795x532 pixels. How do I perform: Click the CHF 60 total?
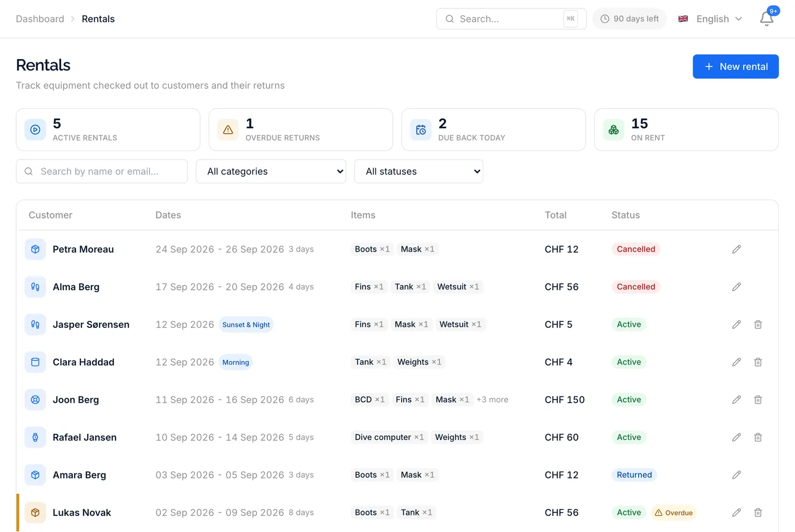coord(562,437)
